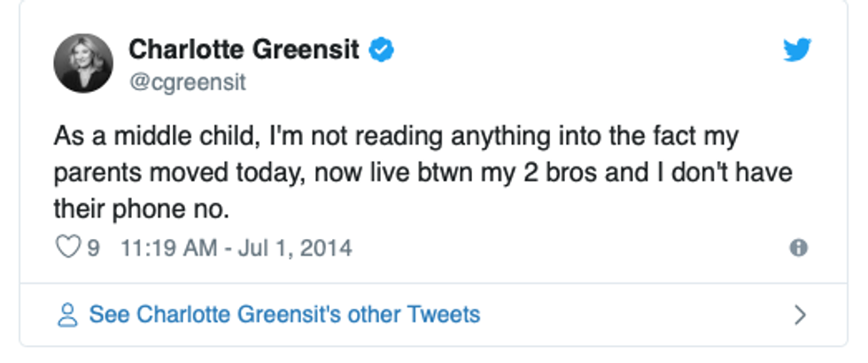The image size is (868, 363).
Task: Open Charlotte Greensit's profile avatar photo
Action: tap(83, 63)
